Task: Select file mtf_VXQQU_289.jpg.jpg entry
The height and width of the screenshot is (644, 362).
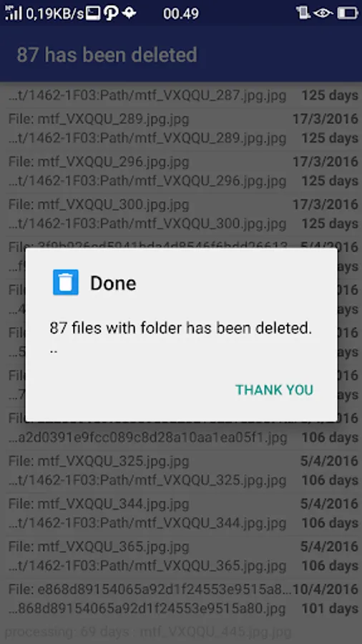Action: 181,129
